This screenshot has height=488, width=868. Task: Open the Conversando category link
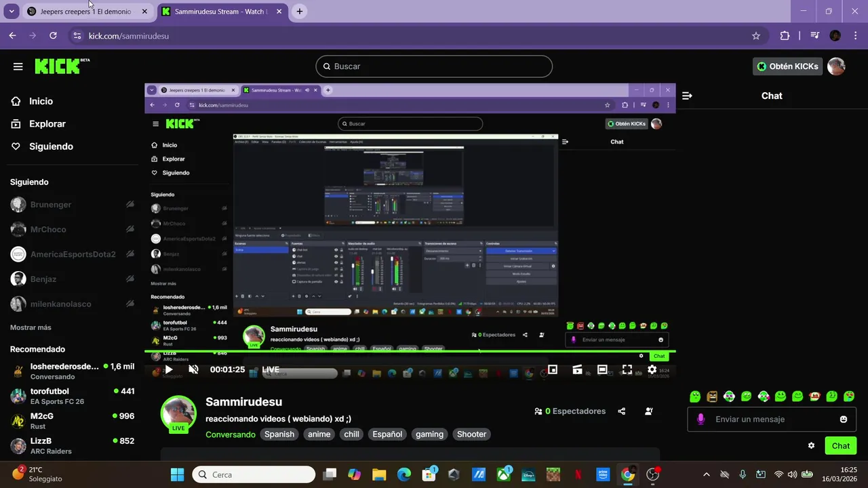pyautogui.click(x=231, y=434)
